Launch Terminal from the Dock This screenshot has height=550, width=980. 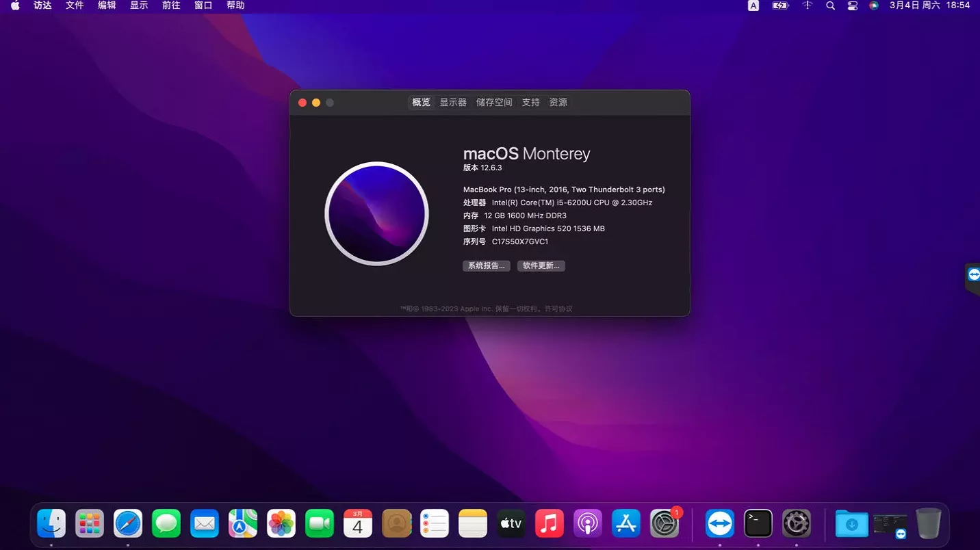click(758, 523)
